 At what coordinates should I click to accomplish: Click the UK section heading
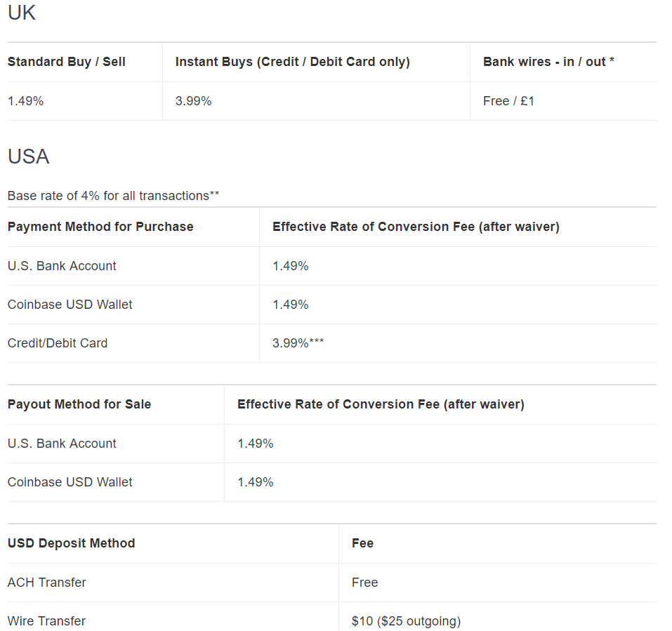[x=22, y=13]
